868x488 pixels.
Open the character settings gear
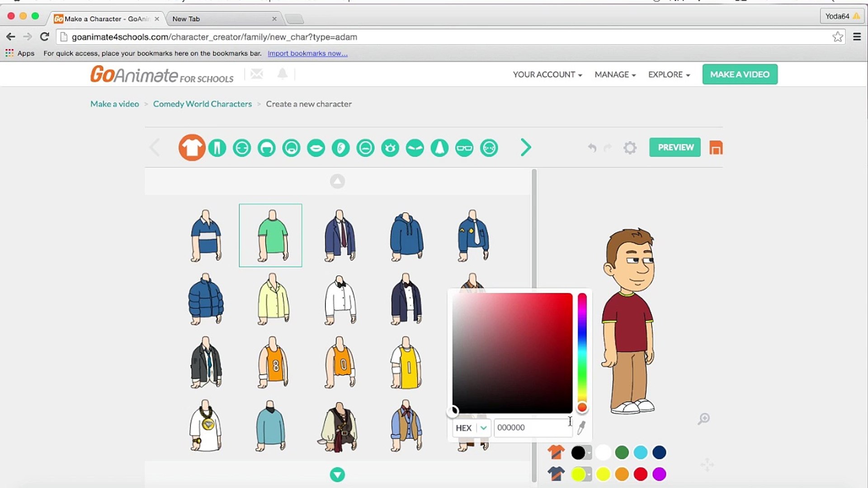coord(629,148)
